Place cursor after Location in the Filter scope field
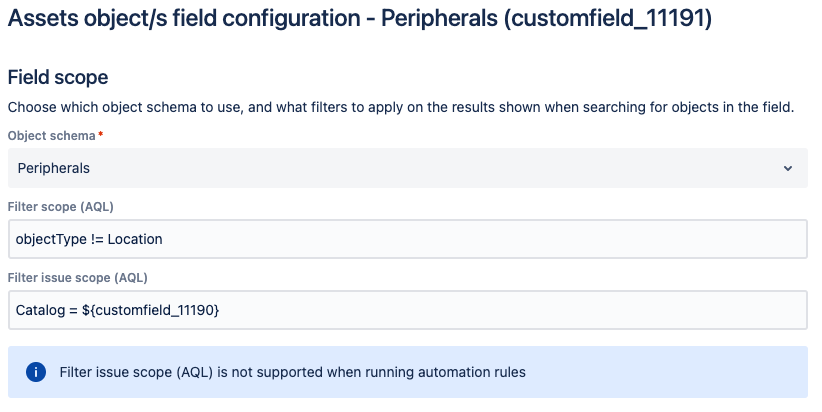Viewport: 822px width, 412px height. 164,239
